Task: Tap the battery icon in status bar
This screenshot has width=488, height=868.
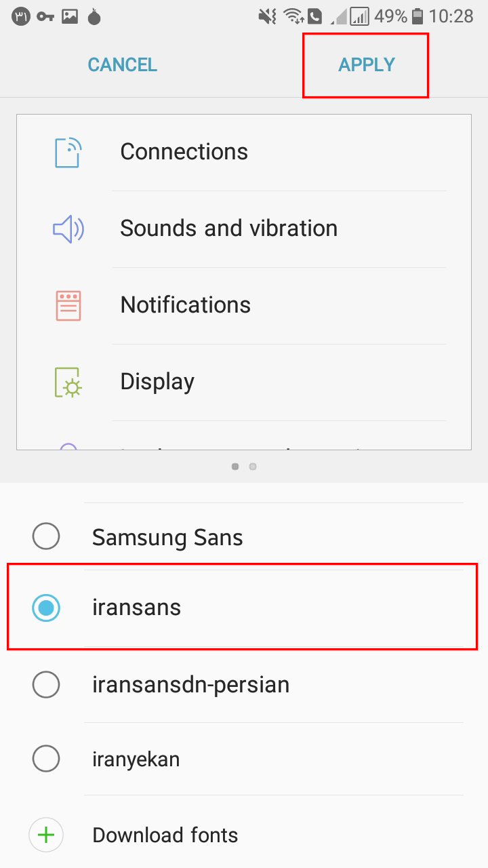Action: tap(418, 16)
